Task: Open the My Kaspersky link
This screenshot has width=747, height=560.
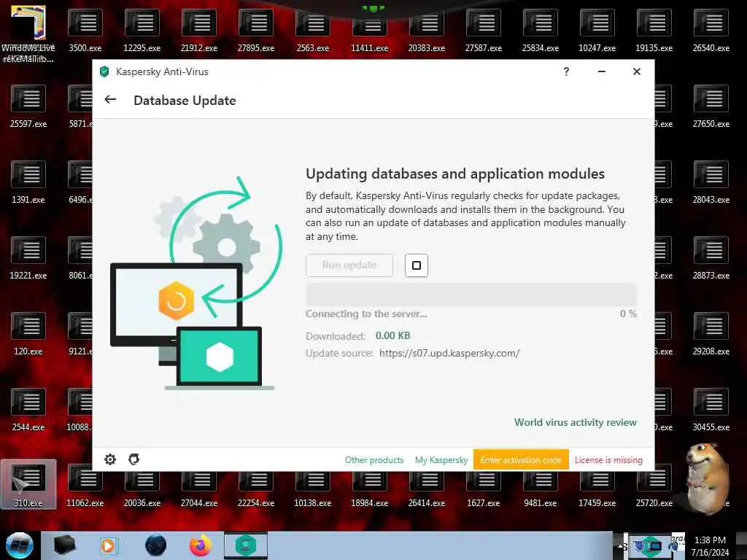Action: point(441,460)
